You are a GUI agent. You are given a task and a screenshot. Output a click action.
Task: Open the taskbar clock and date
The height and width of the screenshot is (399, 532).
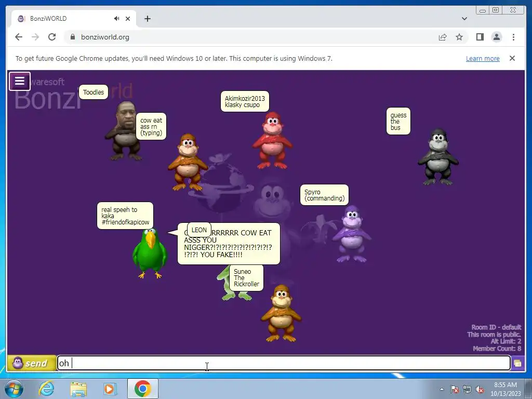(x=506, y=389)
